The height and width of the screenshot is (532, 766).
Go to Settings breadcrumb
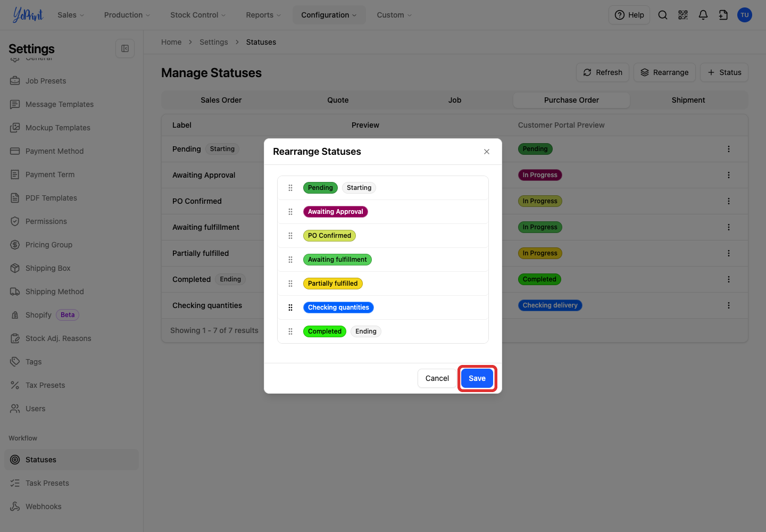[x=214, y=42]
